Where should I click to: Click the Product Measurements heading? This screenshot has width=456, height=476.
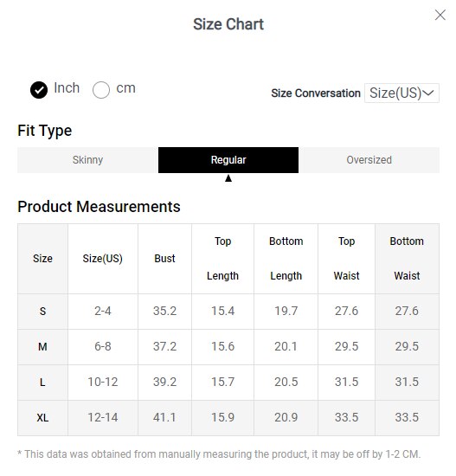coord(99,207)
